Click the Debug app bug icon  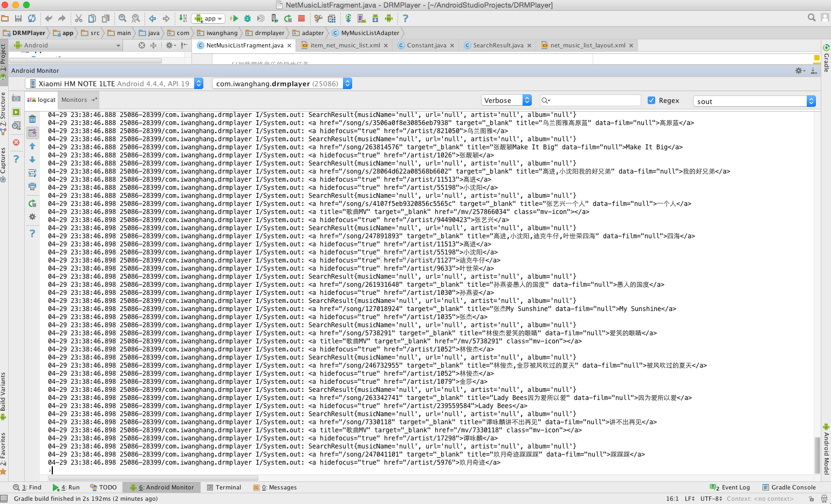click(x=248, y=18)
